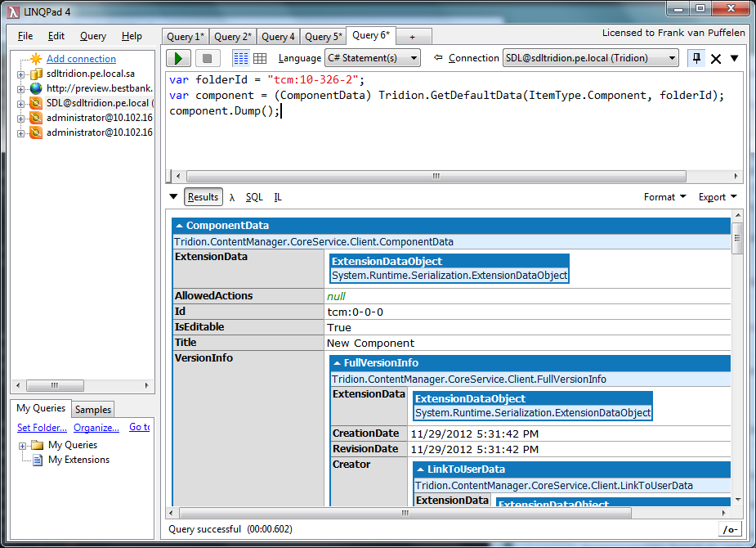Run the query with the green Execute button
This screenshot has width=756, height=548.
(x=178, y=58)
